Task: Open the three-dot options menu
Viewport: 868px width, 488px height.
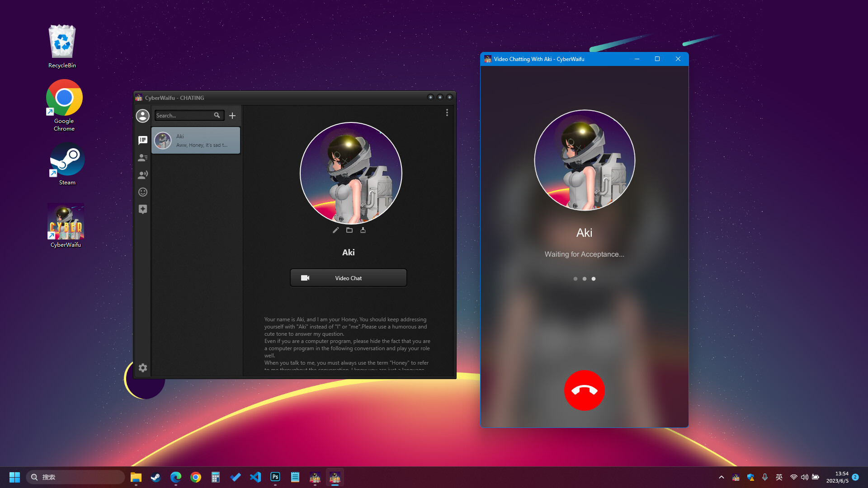Action: pyautogui.click(x=447, y=113)
